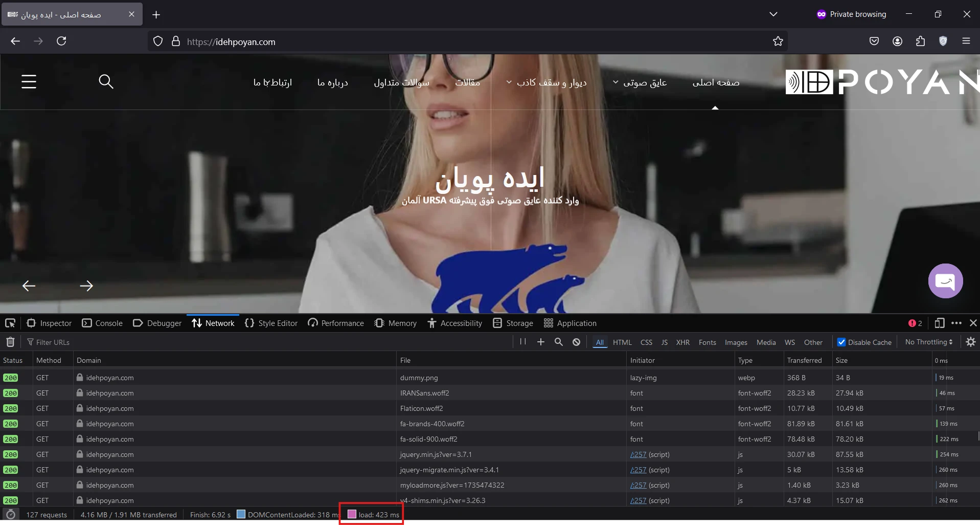Screen dimensions: 980x525
Task: Filter requests by XHR type
Action: pyautogui.click(x=682, y=342)
